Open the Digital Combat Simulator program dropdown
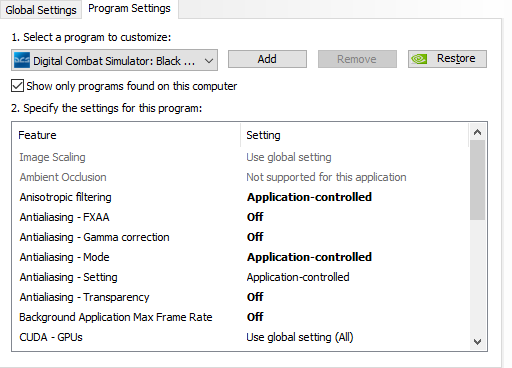 (114, 60)
